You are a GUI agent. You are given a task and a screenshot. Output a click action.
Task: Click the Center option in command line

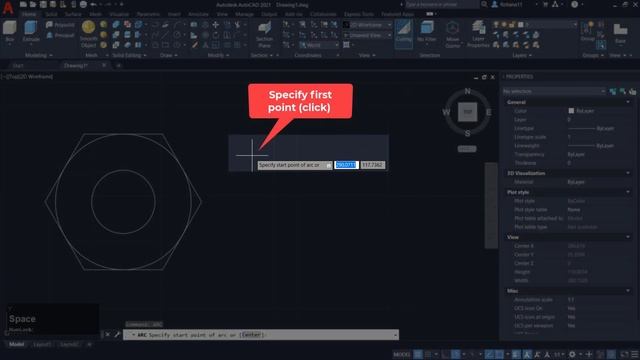coord(251,335)
